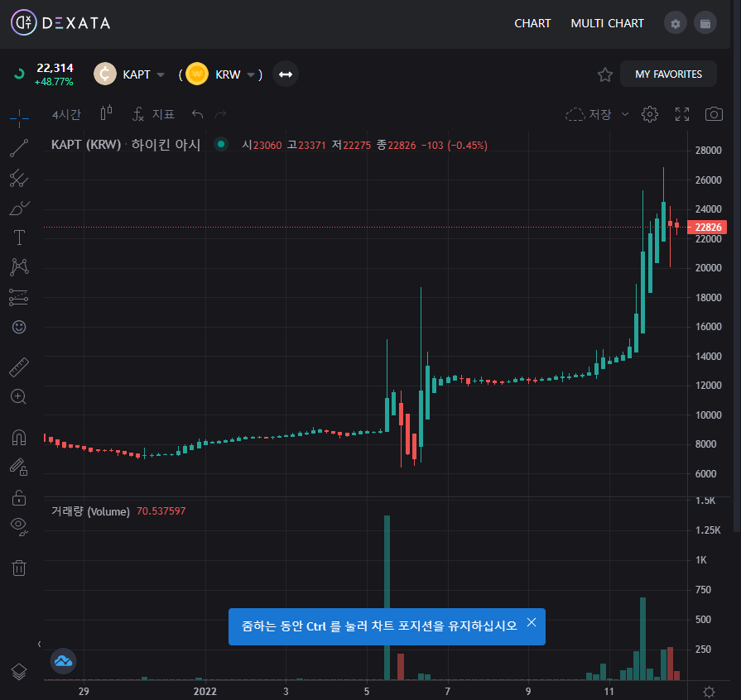Go to the DEXATA home logo
This screenshot has width=741, height=700.
click(60, 22)
